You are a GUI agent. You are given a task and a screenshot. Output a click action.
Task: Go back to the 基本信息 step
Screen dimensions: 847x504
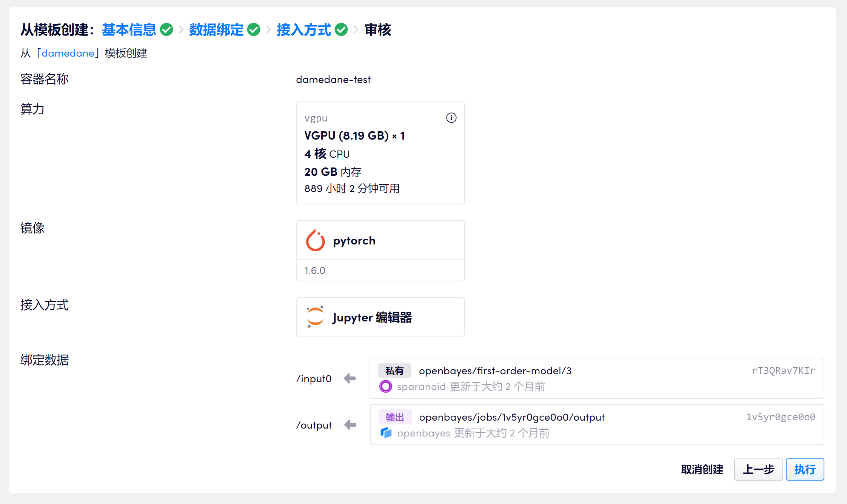(129, 30)
